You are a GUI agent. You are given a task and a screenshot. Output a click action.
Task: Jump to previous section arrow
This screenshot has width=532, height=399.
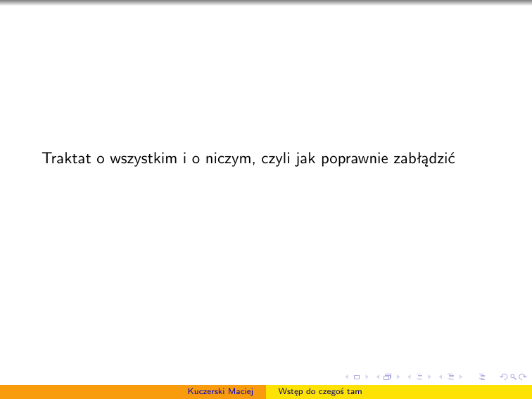440,378
